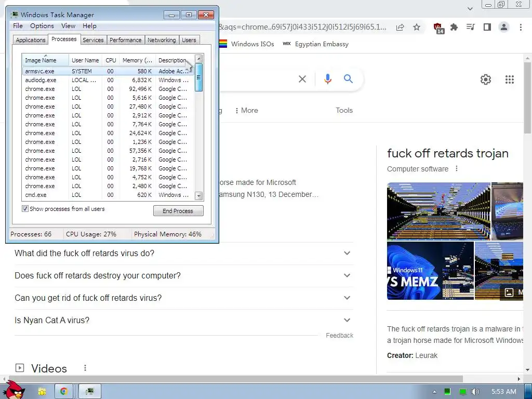
Task: Switch to the Applications tab
Action: click(x=31, y=40)
